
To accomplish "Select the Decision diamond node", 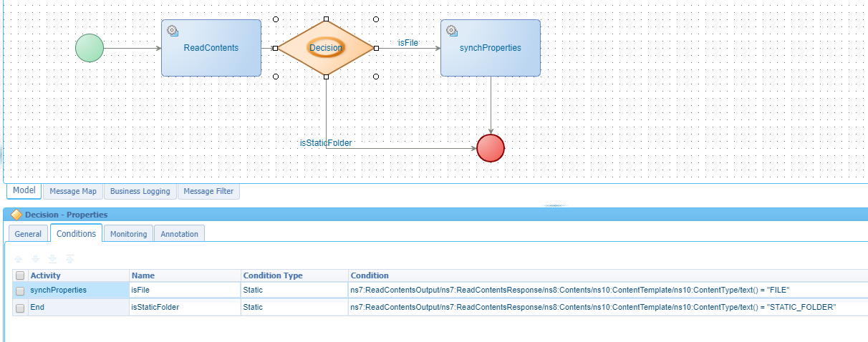I will click(326, 48).
